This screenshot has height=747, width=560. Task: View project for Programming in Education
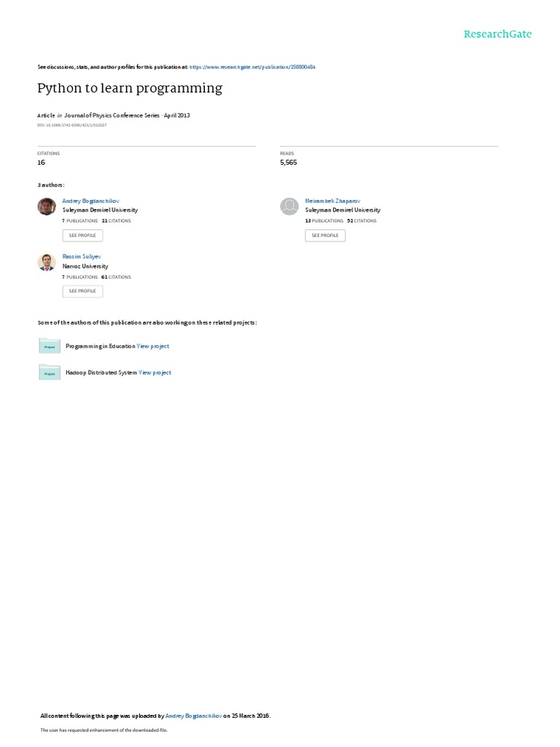153,347
